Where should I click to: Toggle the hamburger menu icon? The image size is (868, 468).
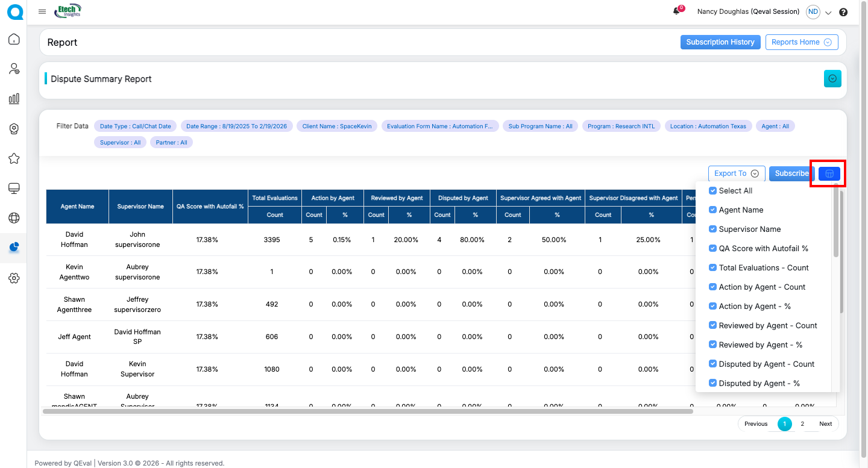[42, 11]
